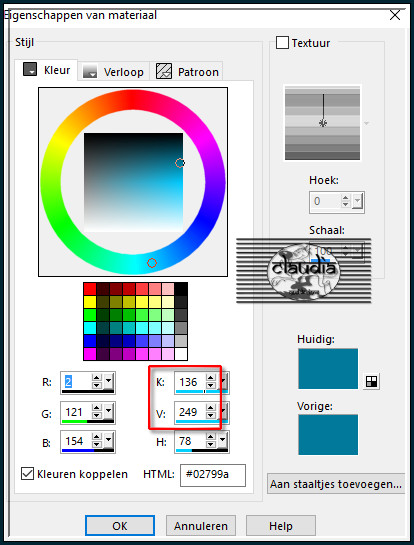Uncheck the Kleuren koppelen checkbox

27,474
